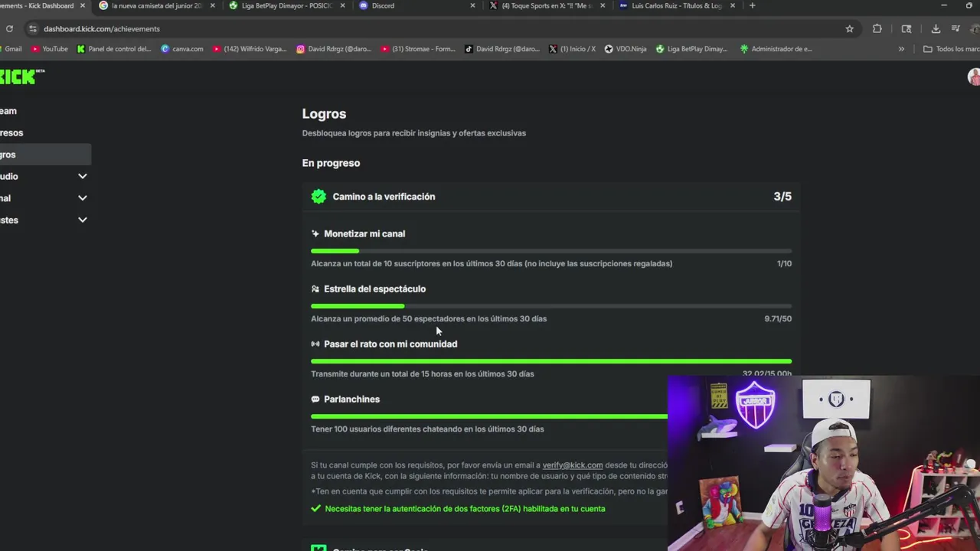980x551 pixels.
Task: Close the Kick Dashboard tab
Action: click(x=83, y=5)
